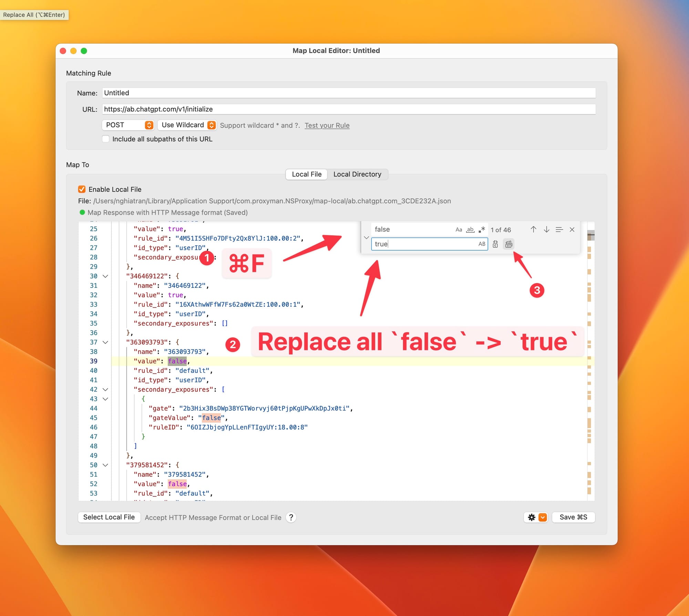Toggle Match Whole Word option
The image size is (689, 616).
(x=470, y=230)
